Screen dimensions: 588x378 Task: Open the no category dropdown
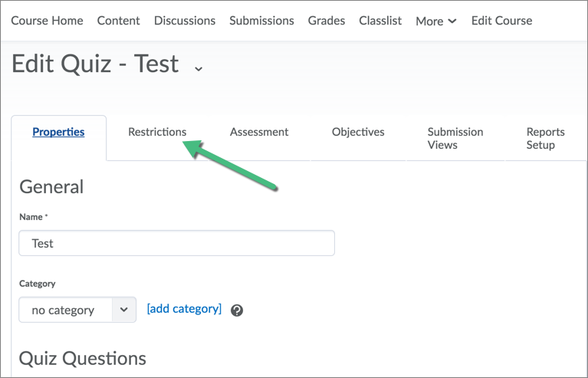[x=77, y=310]
